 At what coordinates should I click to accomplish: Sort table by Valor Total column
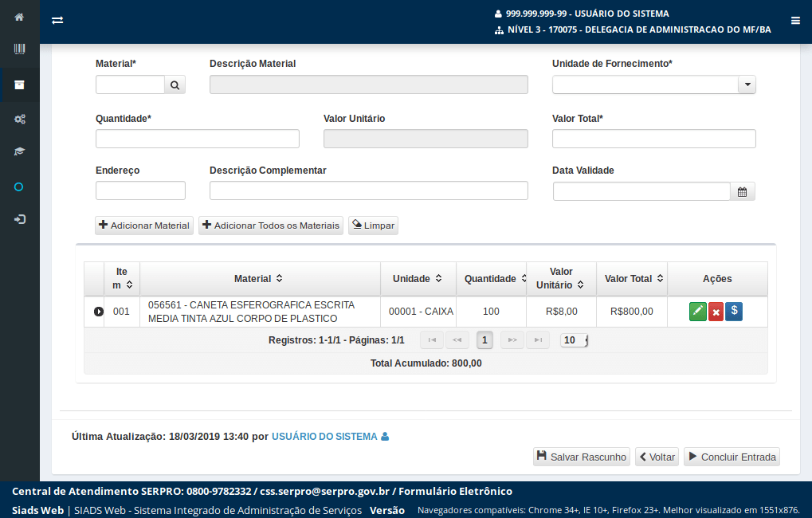click(661, 278)
